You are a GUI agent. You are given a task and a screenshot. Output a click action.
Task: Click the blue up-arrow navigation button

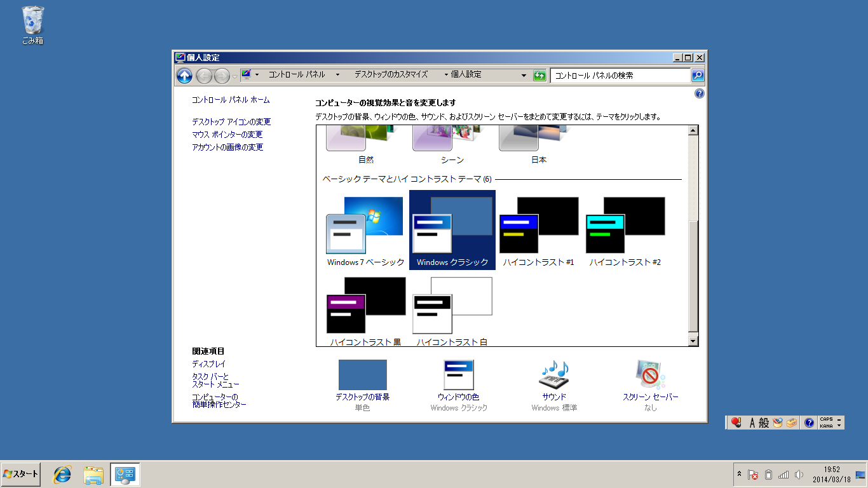184,76
